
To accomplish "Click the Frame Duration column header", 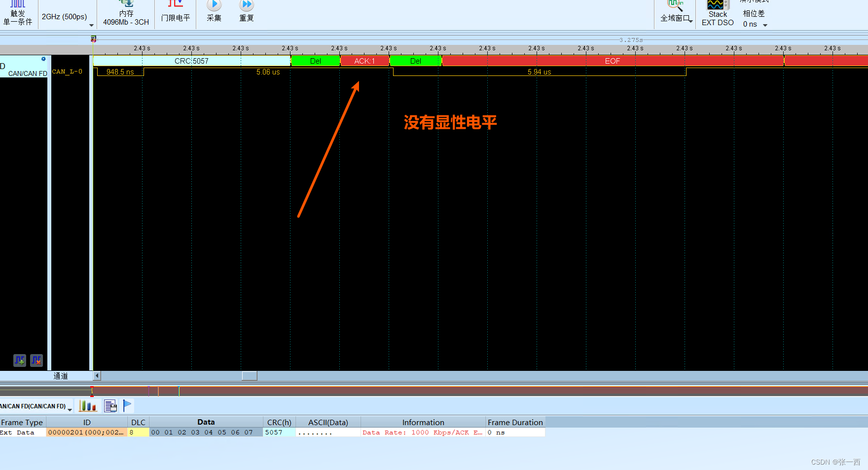I will point(515,422).
